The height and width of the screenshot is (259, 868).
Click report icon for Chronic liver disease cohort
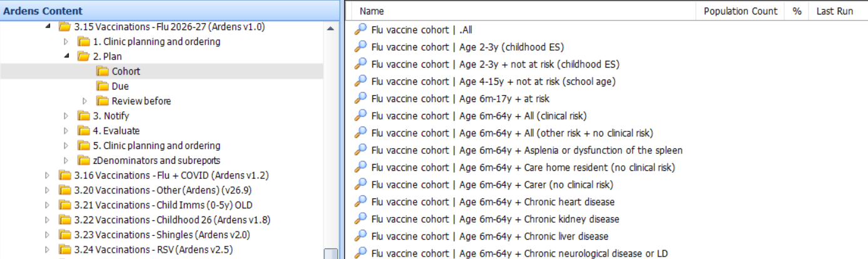click(360, 236)
